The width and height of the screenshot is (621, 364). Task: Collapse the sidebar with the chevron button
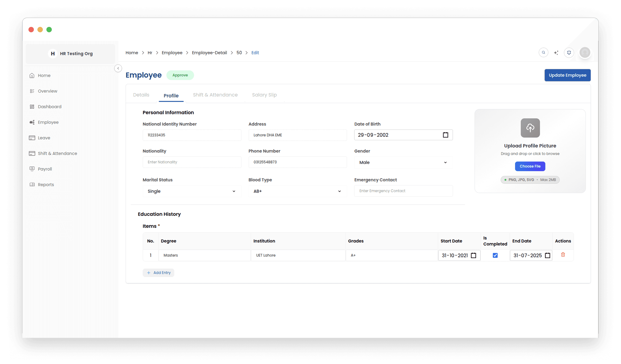click(x=118, y=68)
